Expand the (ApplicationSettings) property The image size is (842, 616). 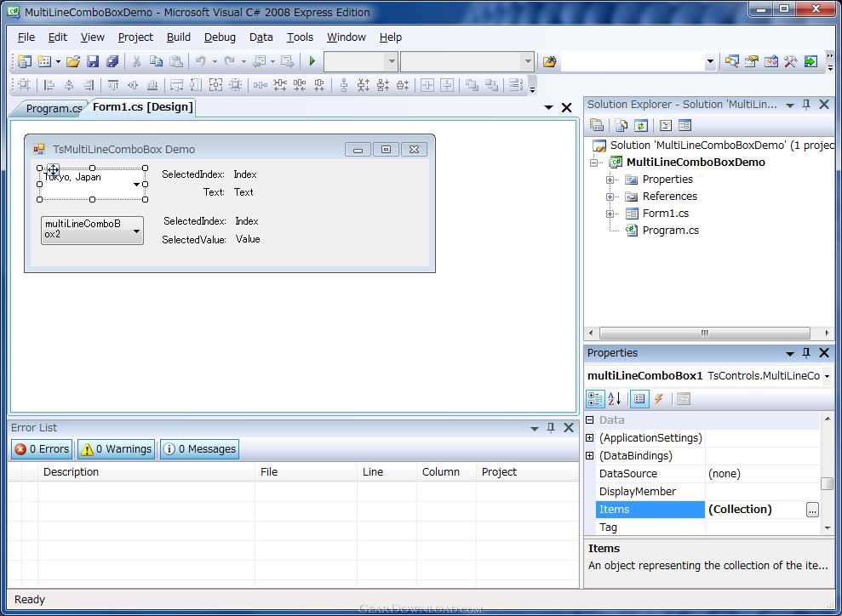pos(590,438)
